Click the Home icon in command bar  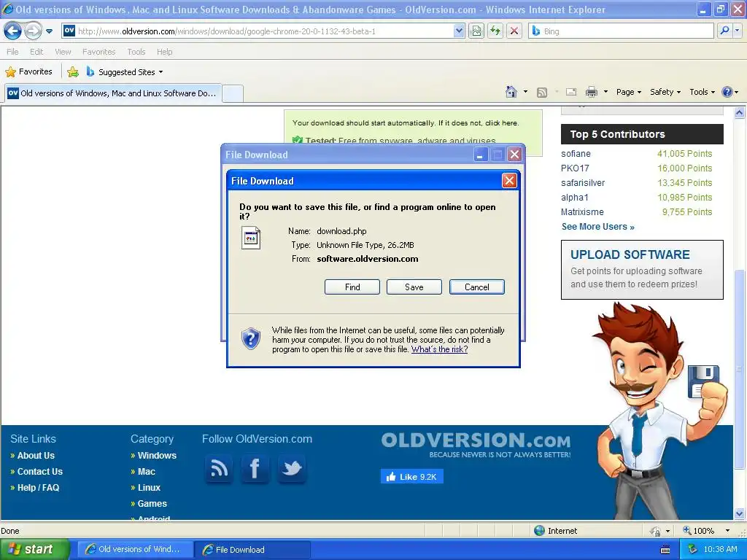pyautogui.click(x=511, y=92)
